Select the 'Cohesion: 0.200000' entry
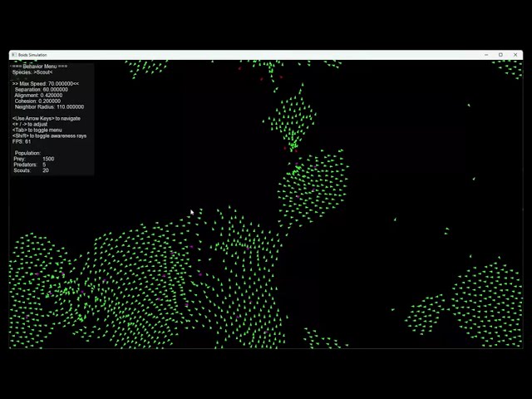 pos(37,101)
